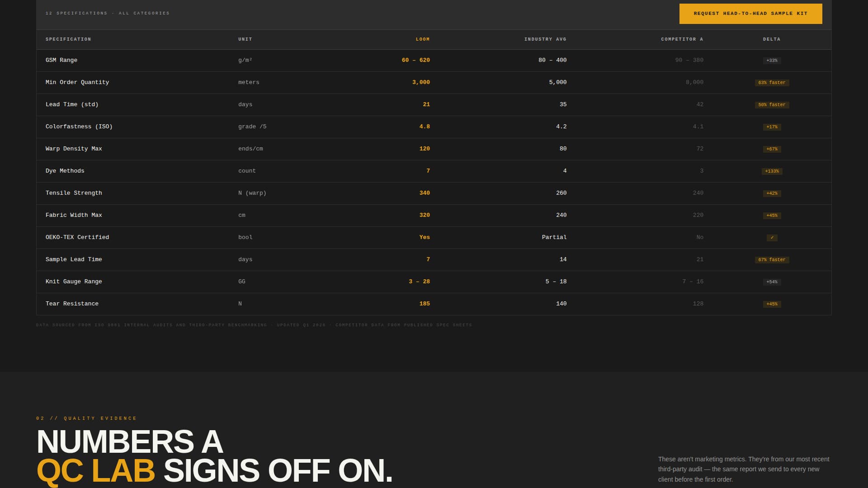Click the checkmark badge on OEKO-TEX Certified row
Viewport: 868px width, 488px height.
(x=772, y=237)
